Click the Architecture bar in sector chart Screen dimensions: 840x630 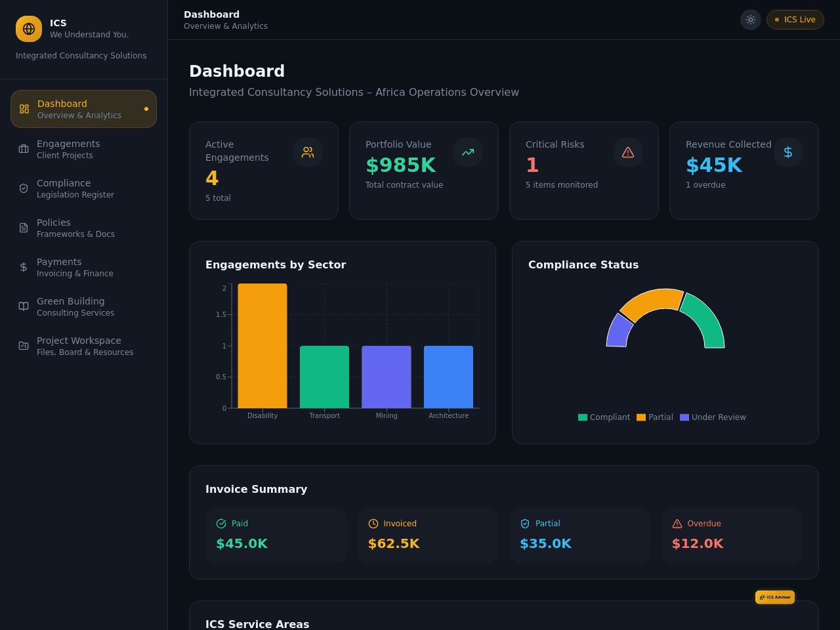(448, 377)
